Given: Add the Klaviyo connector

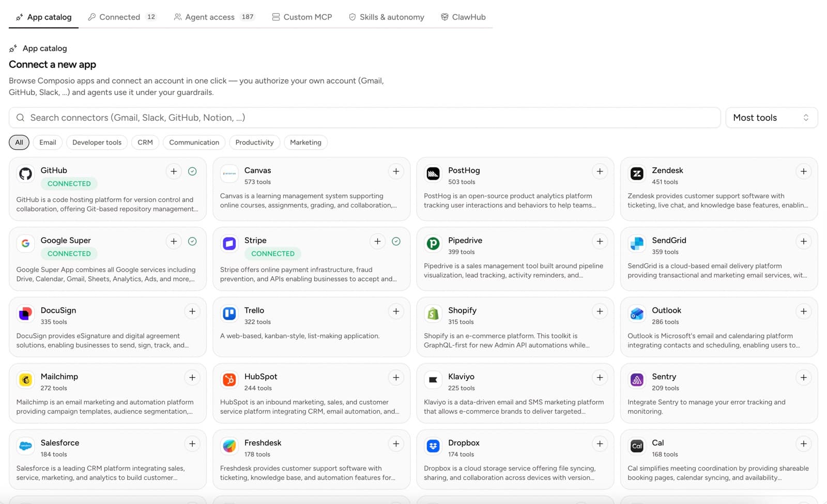Looking at the screenshot, I should [600, 377].
